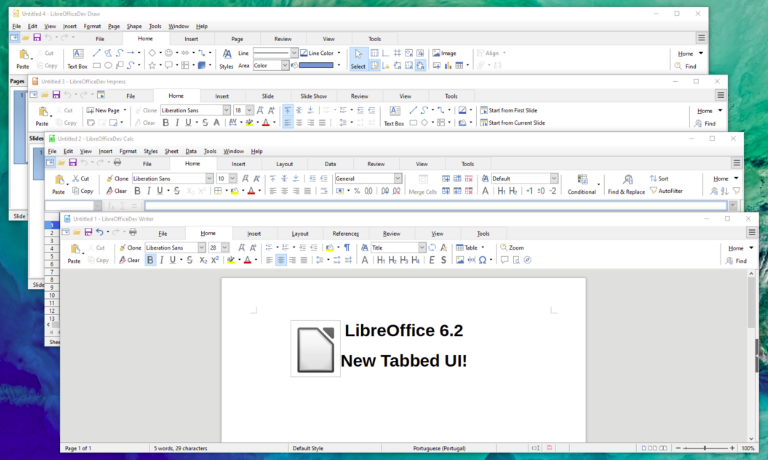The height and width of the screenshot is (460, 768).
Task: Click Merge Cells in the Calc window
Action: (x=423, y=185)
